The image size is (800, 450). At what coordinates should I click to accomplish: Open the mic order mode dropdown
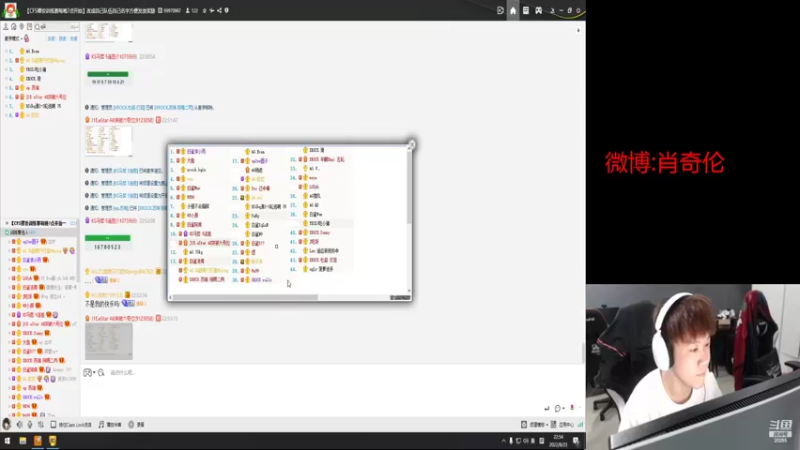[16, 39]
